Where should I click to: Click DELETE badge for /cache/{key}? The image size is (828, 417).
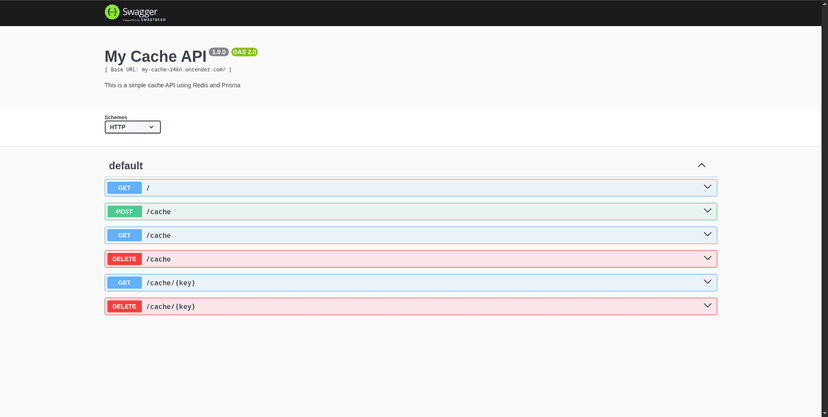[x=124, y=307]
